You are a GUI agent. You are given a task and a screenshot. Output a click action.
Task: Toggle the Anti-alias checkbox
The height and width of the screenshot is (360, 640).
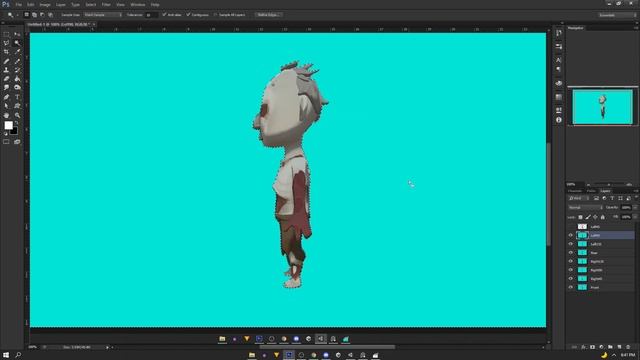(x=164, y=15)
